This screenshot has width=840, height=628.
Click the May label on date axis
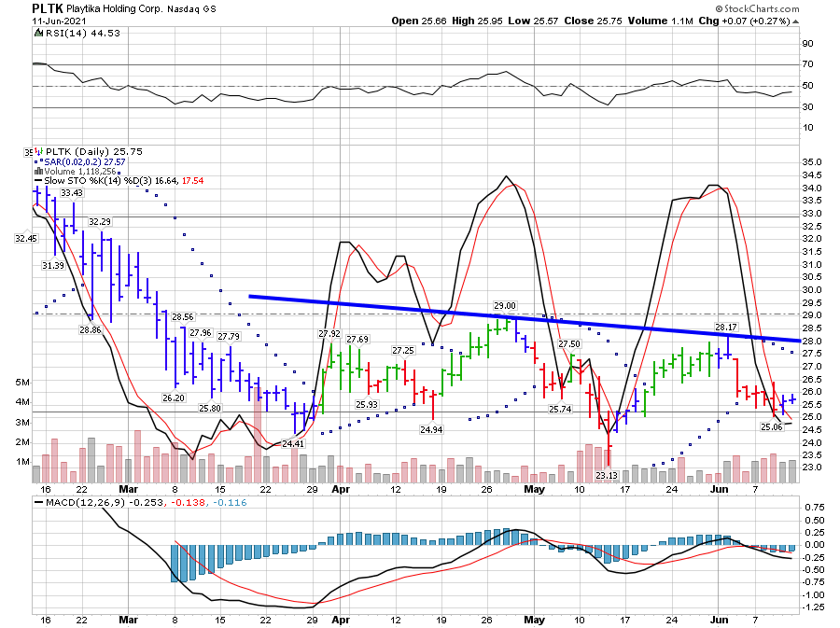pos(534,489)
